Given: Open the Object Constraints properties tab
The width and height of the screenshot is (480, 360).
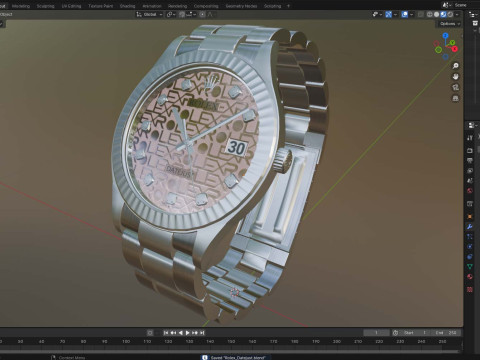Looking at the screenshot, I should coord(470,257).
